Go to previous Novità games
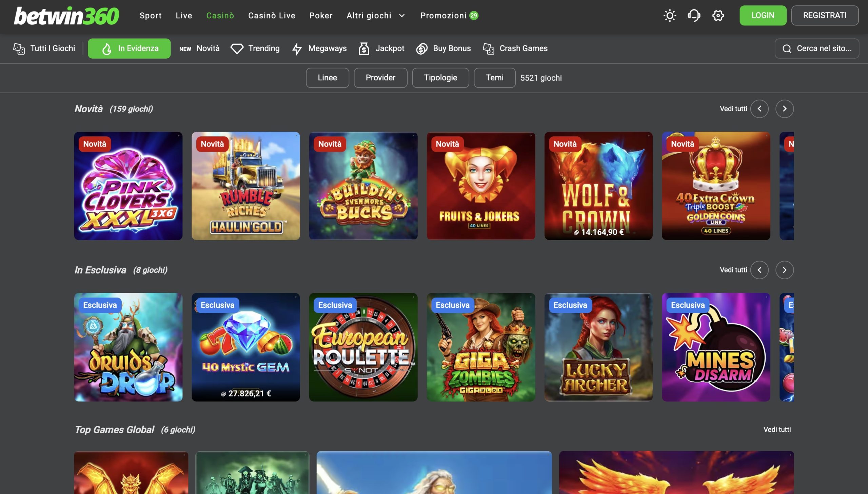868x494 pixels. point(759,109)
